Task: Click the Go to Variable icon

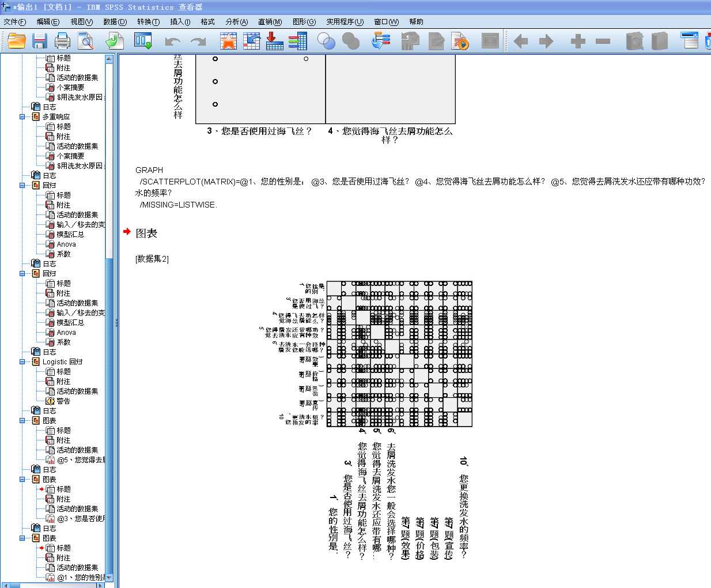Action: [274, 41]
